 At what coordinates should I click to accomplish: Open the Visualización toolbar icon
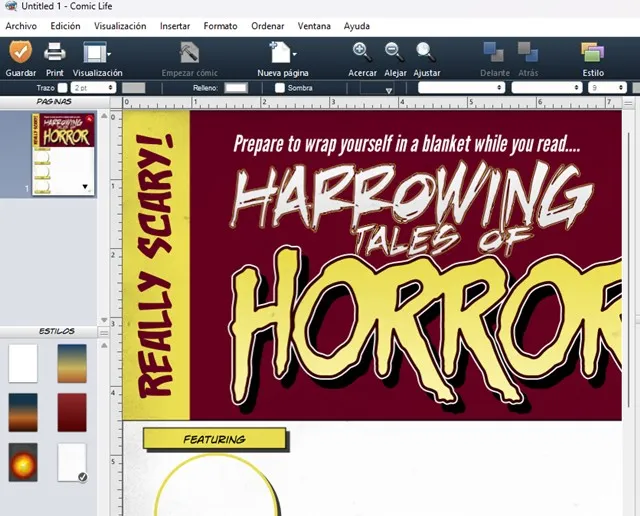(x=96, y=52)
